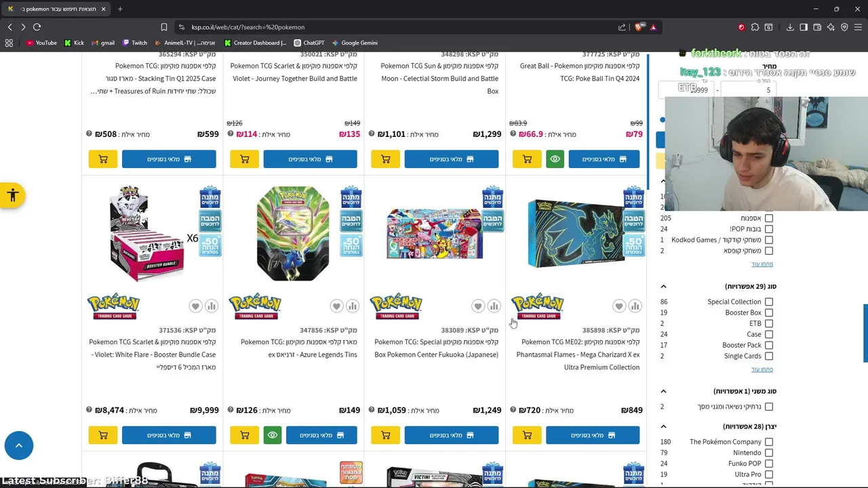Check the Nintendo manufacturer filter
The width and height of the screenshot is (868, 488).
[768, 453]
